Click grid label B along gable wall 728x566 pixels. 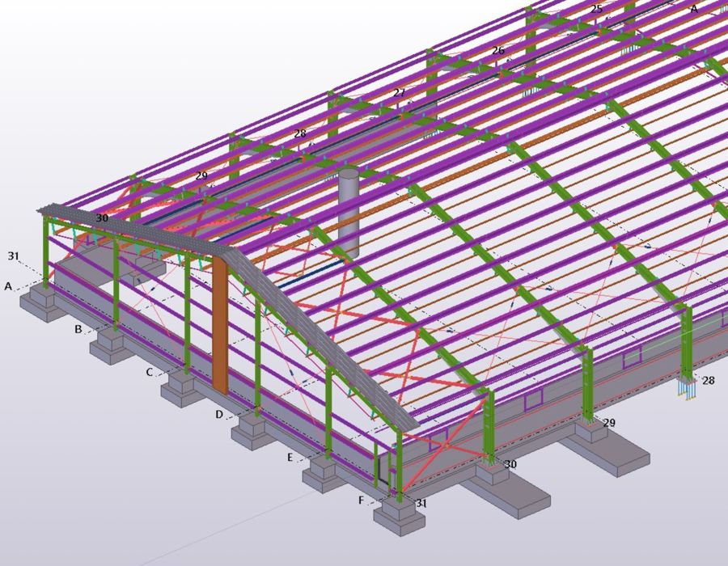78,329
